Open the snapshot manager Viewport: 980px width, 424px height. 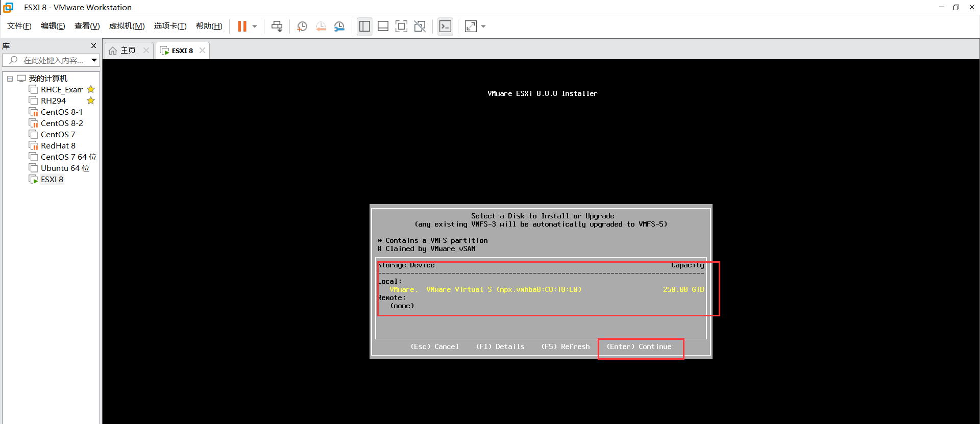339,26
